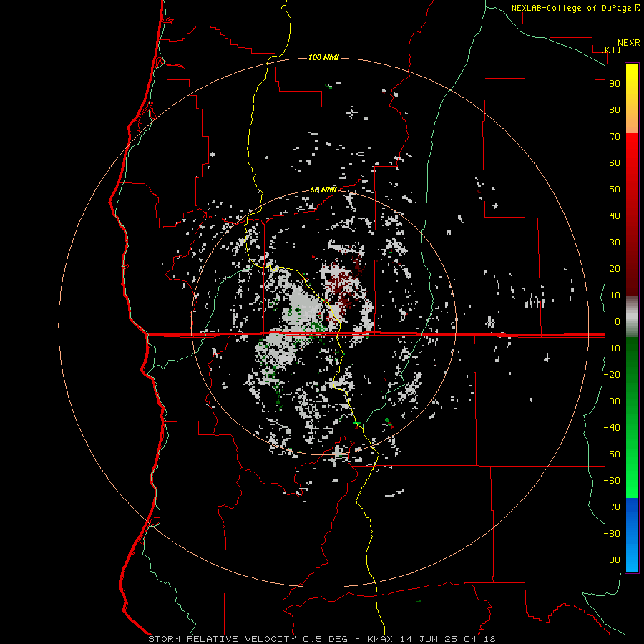The image size is (644, 644).
Task: Click the -20 knot scale value
Action: point(612,374)
